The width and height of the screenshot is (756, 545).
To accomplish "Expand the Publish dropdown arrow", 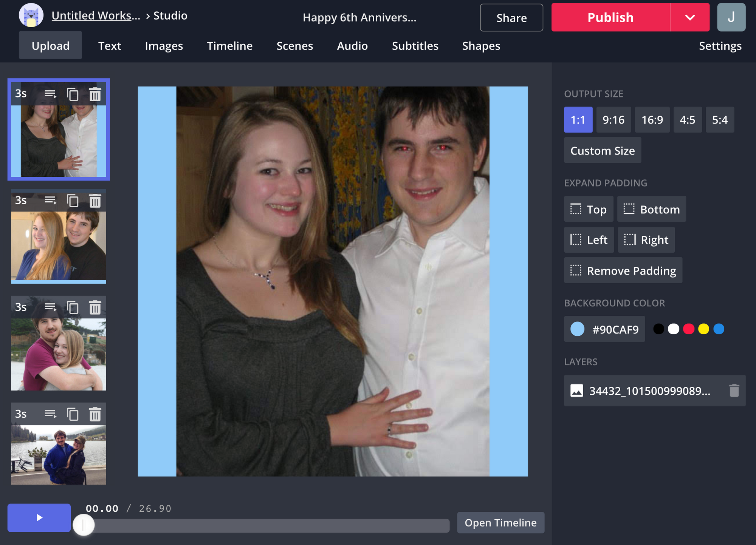I will point(690,17).
